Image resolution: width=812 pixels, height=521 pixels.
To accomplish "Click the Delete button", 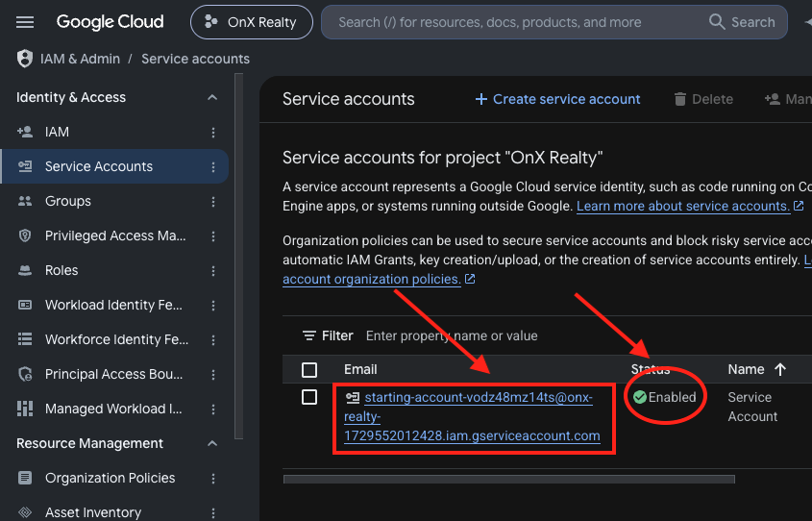I will [703, 99].
